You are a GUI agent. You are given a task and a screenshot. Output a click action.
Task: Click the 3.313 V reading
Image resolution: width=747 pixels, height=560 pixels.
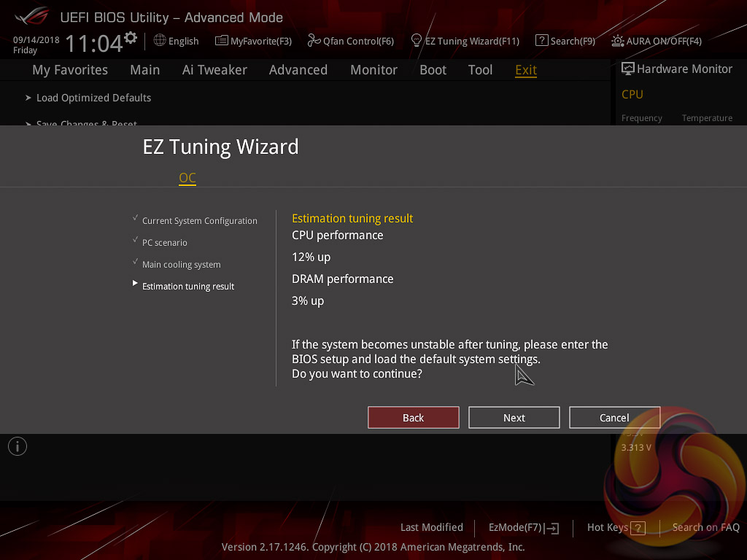pos(636,448)
